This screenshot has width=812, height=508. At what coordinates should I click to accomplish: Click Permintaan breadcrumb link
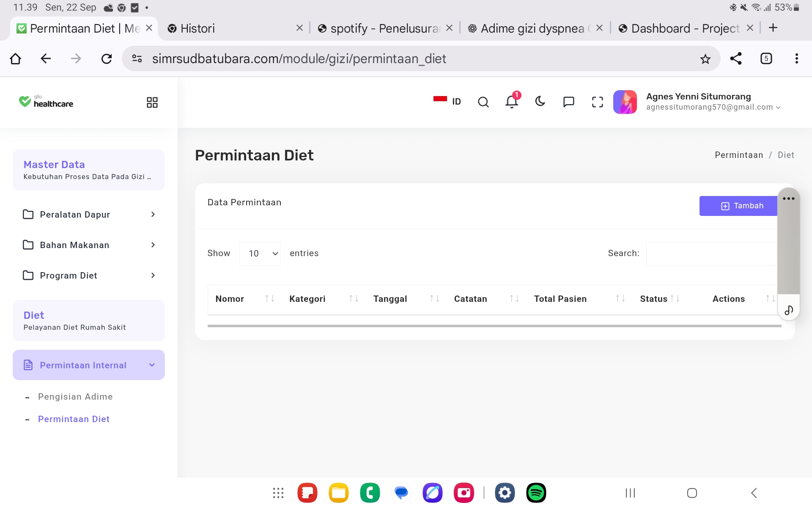(739, 155)
